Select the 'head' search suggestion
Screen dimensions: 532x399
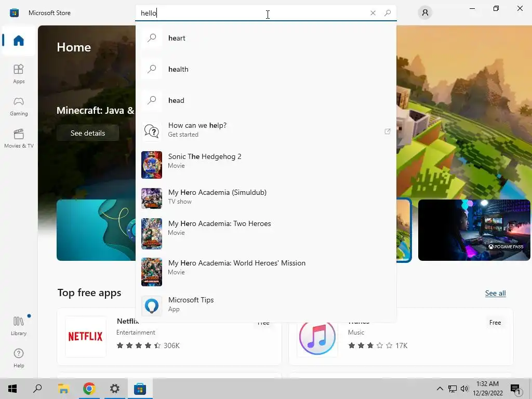tap(265, 100)
